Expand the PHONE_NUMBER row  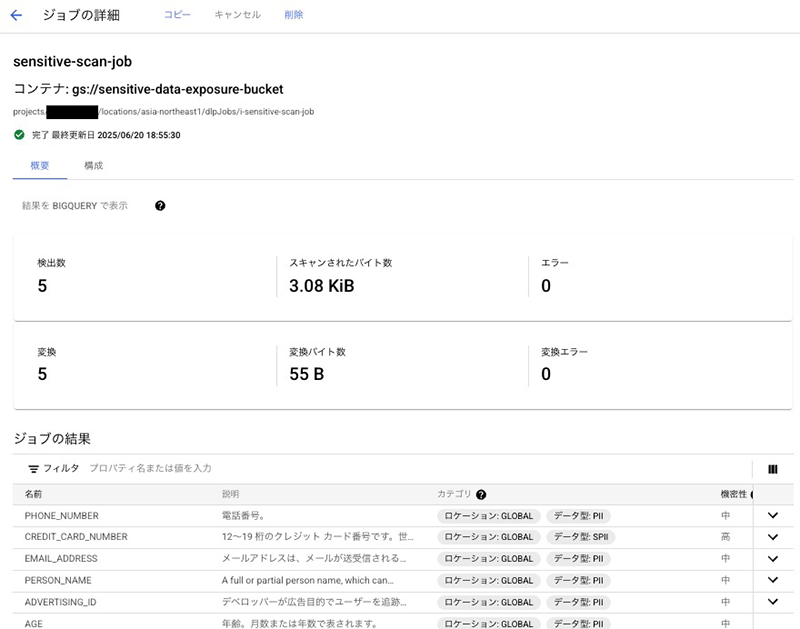pos(772,516)
